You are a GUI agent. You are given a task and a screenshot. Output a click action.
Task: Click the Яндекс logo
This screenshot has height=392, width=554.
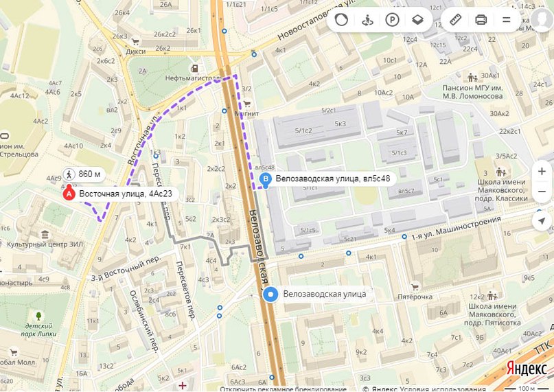[527, 369]
